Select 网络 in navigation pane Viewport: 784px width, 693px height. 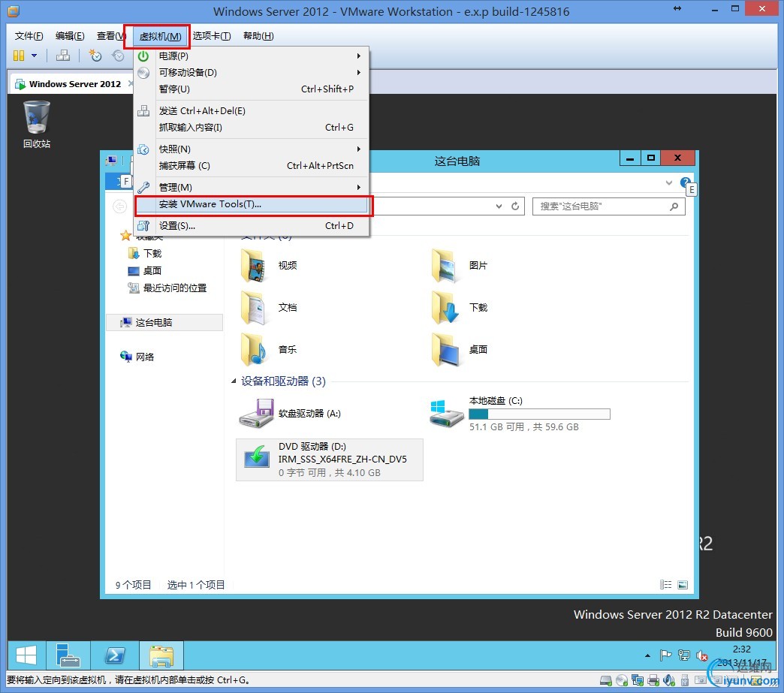(x=137, y=357)
